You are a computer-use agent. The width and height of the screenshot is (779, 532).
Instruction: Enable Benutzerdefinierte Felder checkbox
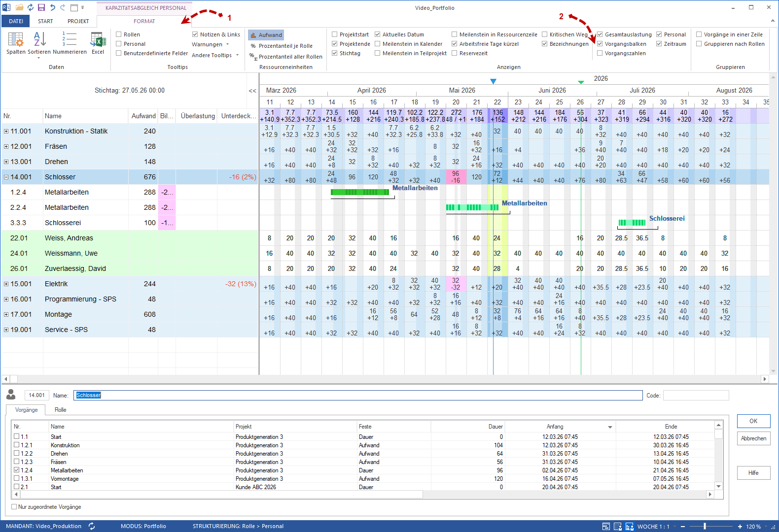(119, 53)
